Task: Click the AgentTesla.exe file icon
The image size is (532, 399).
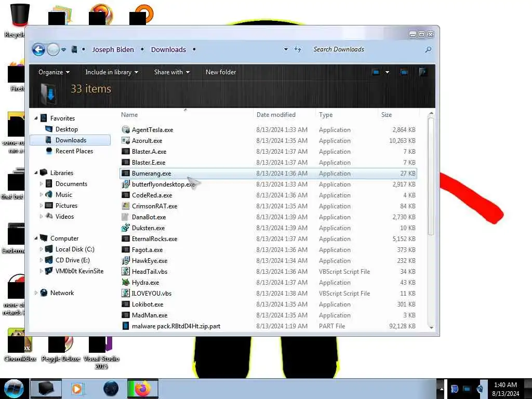Action: 126,129
